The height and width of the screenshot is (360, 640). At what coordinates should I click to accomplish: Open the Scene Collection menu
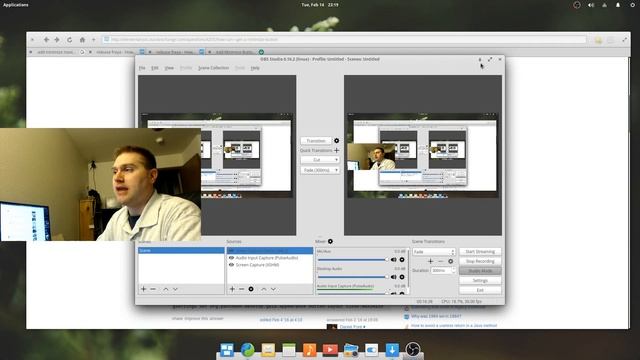(213, 68)
